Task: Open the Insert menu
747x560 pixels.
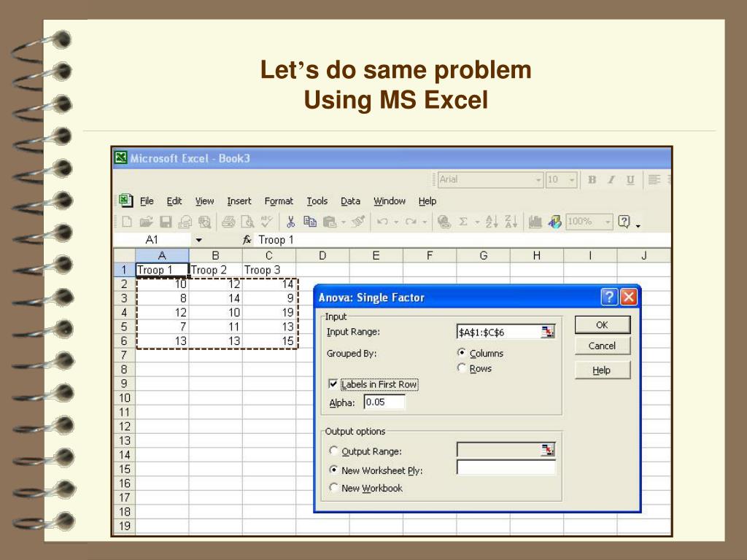Action: 239,201
